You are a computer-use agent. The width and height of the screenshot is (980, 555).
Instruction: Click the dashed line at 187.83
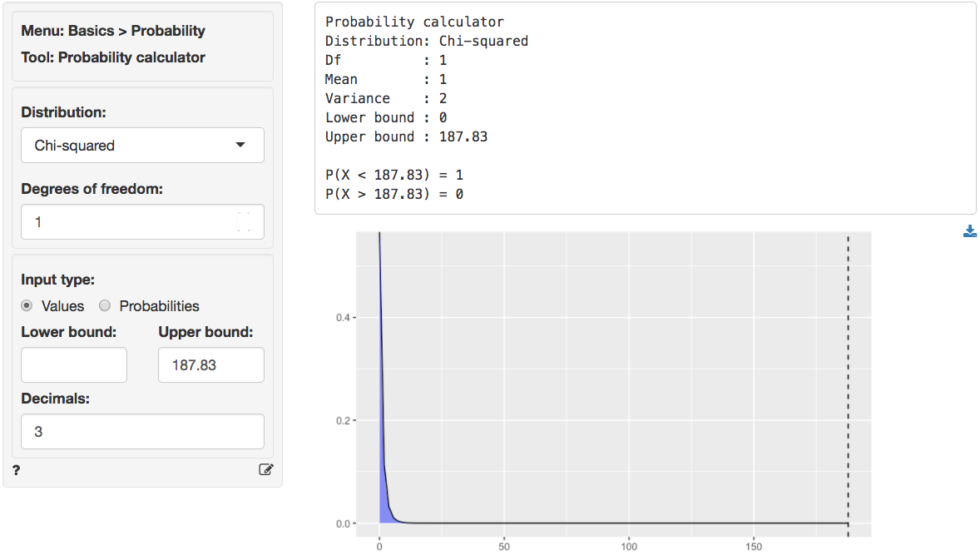[x=847, y=383]
